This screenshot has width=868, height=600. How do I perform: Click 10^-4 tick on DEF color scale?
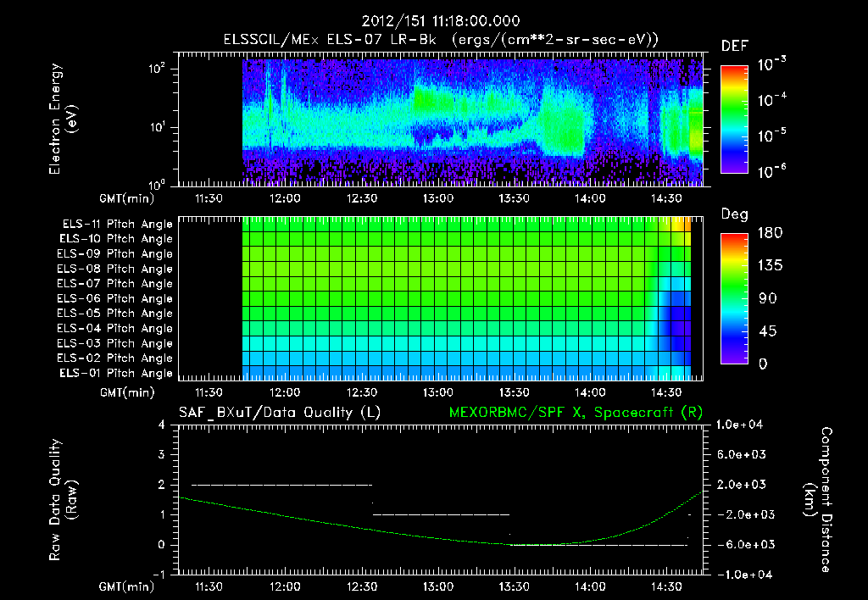772,100
